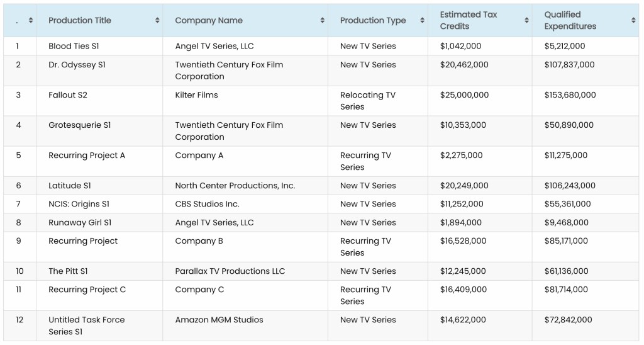Click sort arrows in Estimated Tax Credits header

(526, 21)
